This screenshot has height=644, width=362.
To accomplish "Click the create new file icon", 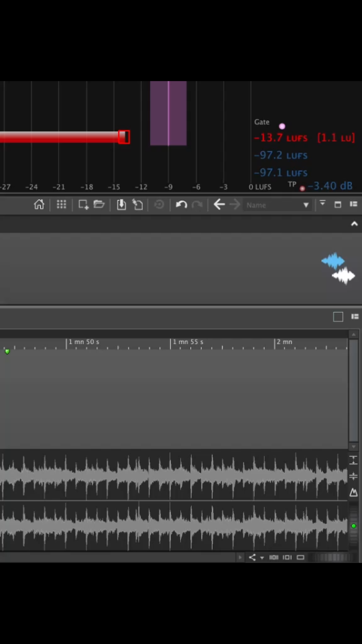I will 84,205.
